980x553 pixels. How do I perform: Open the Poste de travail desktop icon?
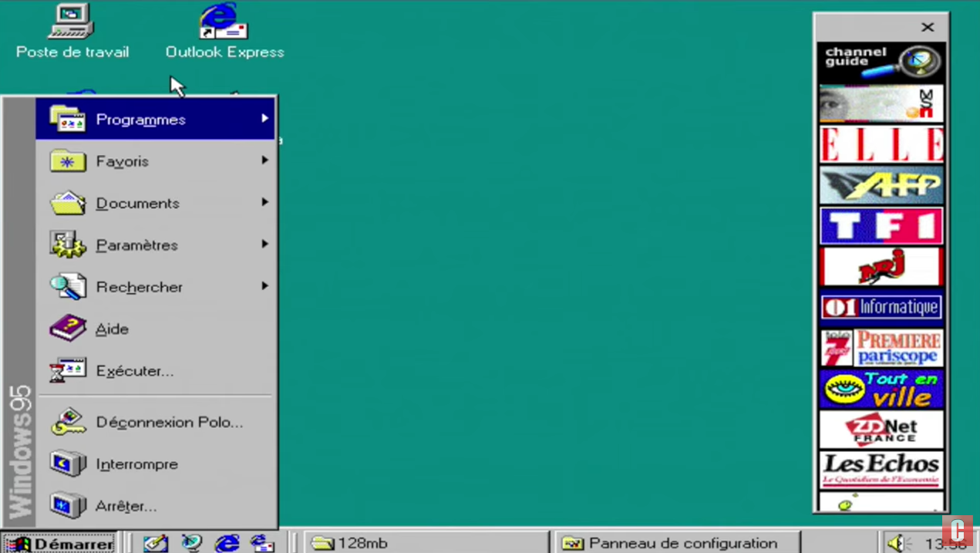click(x=72, y=31)
